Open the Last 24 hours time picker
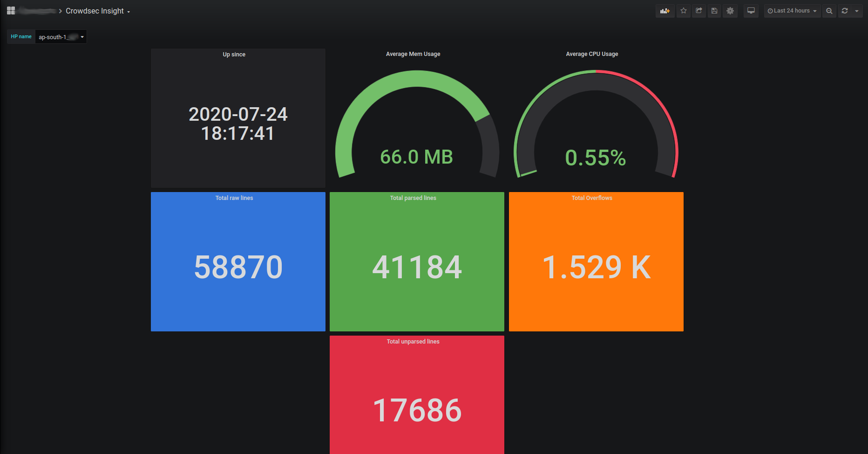Viewport: 868px width, 454px height. point(792,11)
